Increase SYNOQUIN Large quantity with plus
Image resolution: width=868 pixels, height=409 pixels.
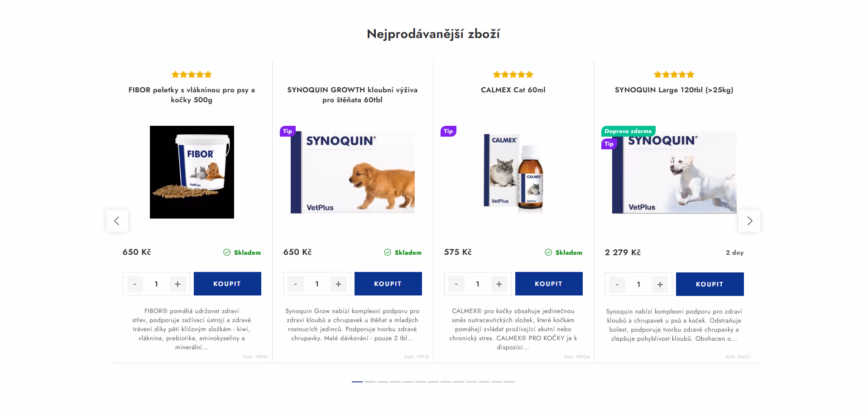660,285
